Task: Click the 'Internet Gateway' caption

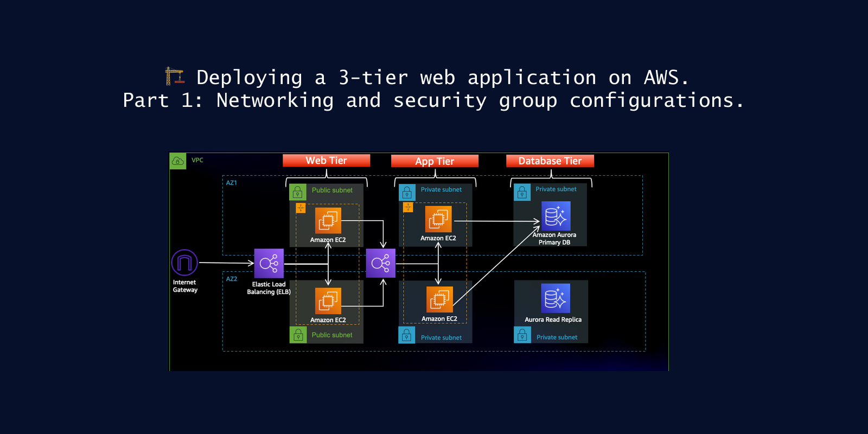Action: pyautogui.click(x=185, y=286)
